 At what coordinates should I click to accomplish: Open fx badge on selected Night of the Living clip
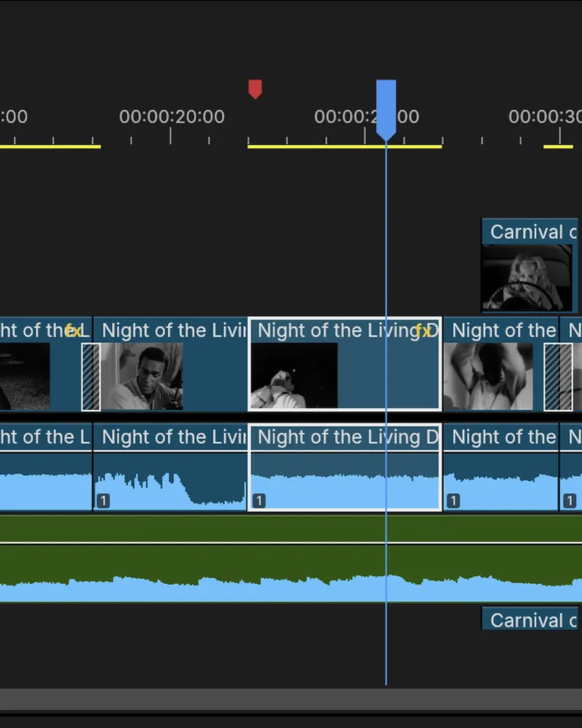(423, 331)
